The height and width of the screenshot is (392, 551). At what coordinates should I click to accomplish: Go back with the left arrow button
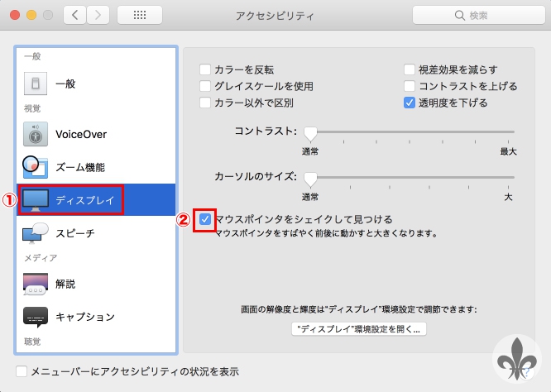click(74, 15)
